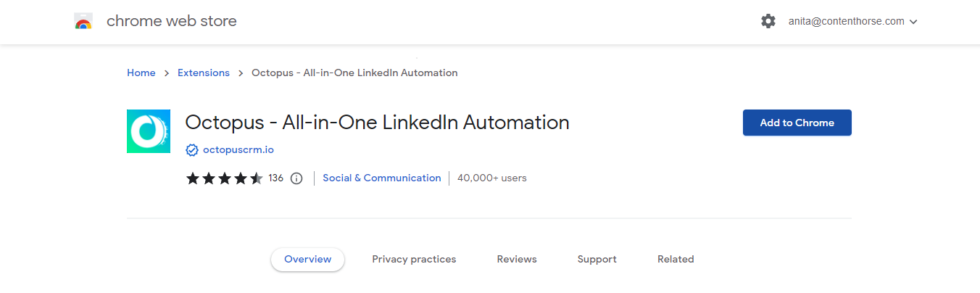This screenshot has height=293, width=980.
Task: Select the Reviews tab
Action: pyautogui.click(x=517, y=259)
